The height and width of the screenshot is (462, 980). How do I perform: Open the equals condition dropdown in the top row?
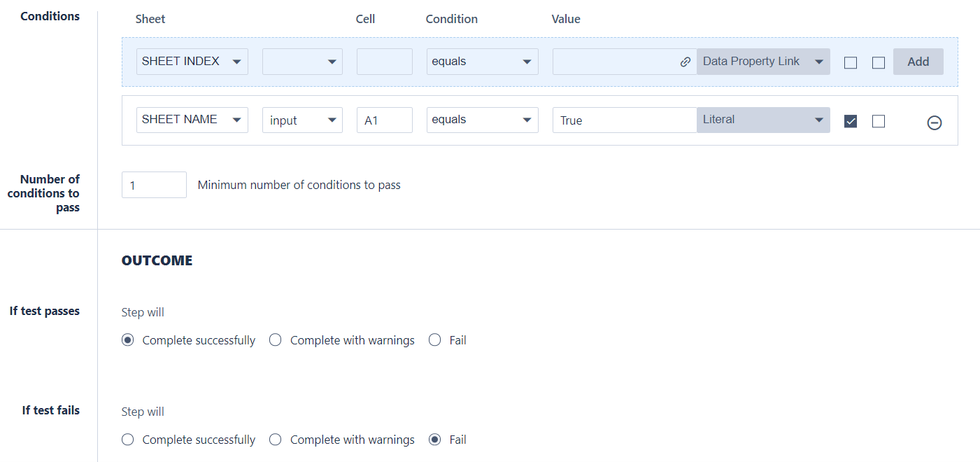(x=482, y=62)
